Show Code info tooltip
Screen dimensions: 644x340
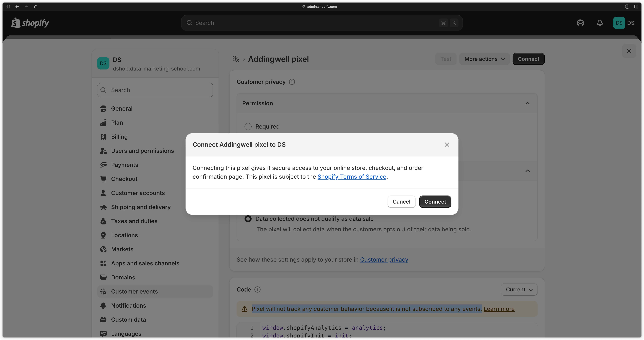(257, 289)
